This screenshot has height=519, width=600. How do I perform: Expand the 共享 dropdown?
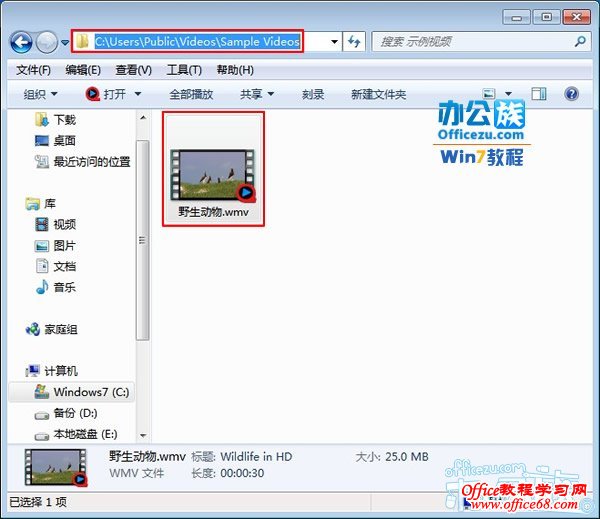257,94
